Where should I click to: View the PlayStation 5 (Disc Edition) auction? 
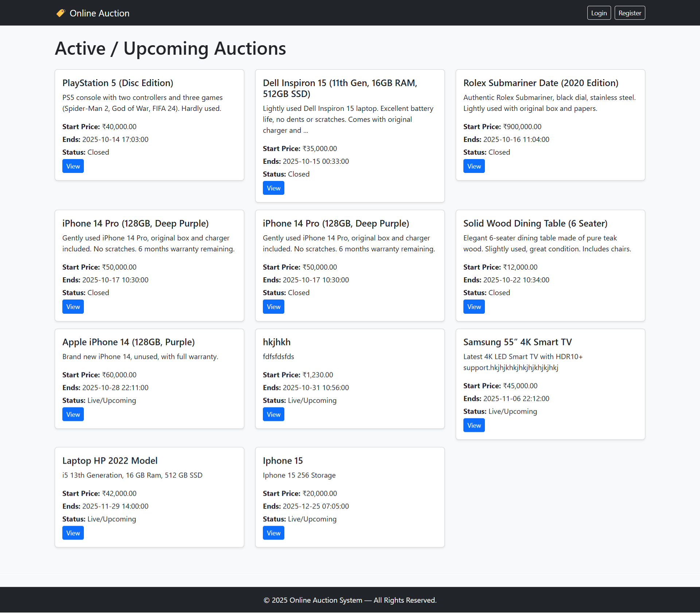73,166
